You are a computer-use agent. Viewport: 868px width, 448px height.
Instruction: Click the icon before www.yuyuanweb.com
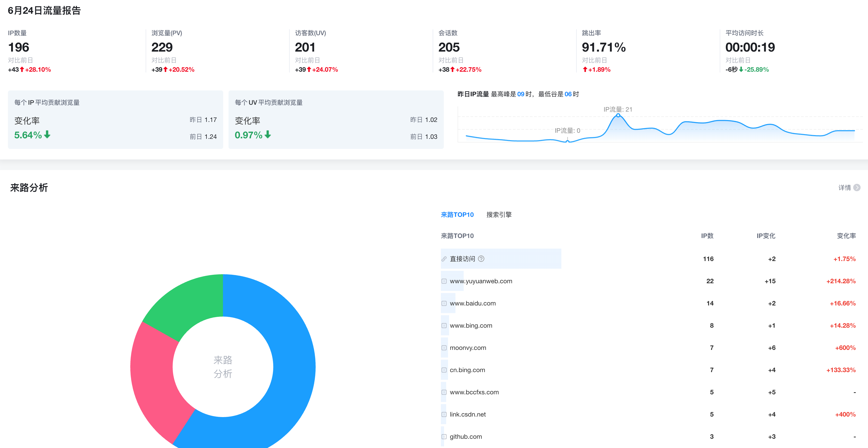(444, 281)
